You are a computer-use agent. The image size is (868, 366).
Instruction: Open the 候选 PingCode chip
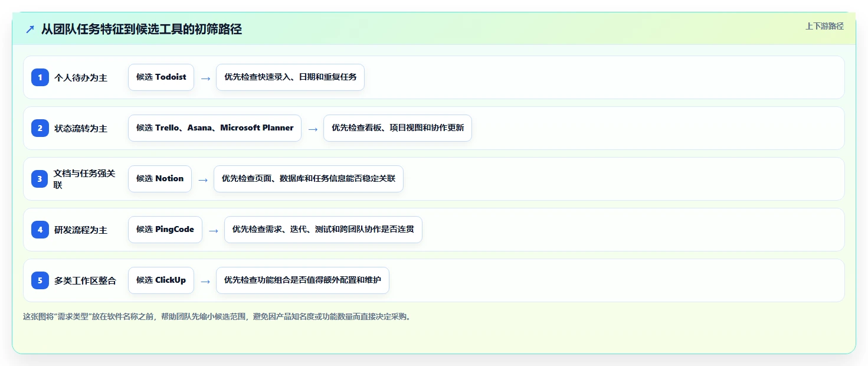165,230
